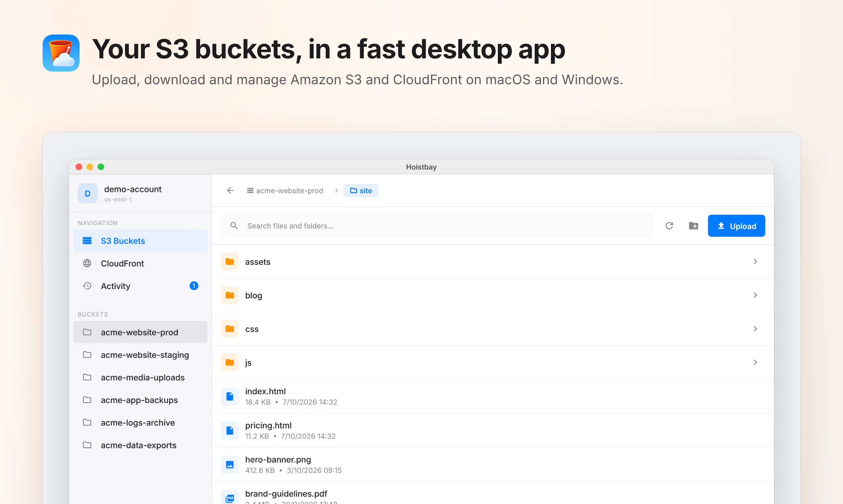The image size is (843, 504).
Task: Click the blog folder icon
Action: coord(230,295)
